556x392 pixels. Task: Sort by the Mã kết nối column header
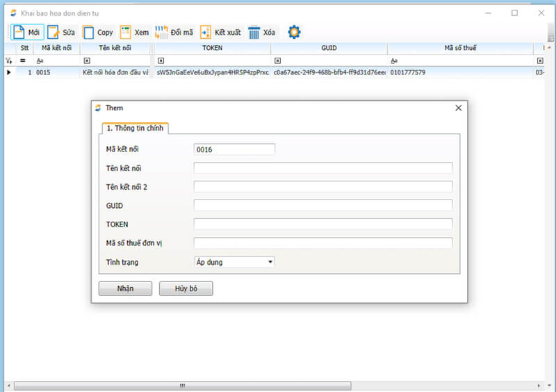coord(57,48)
